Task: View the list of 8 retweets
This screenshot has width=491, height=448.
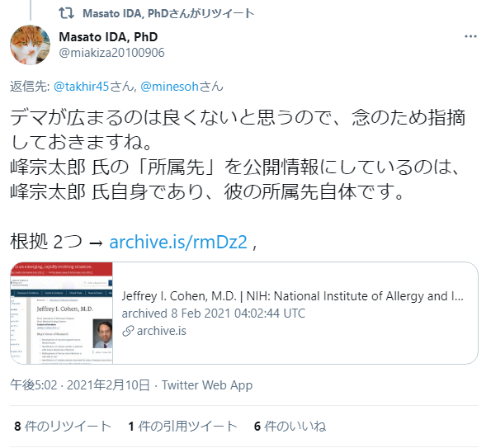Action: pos(63,426)
